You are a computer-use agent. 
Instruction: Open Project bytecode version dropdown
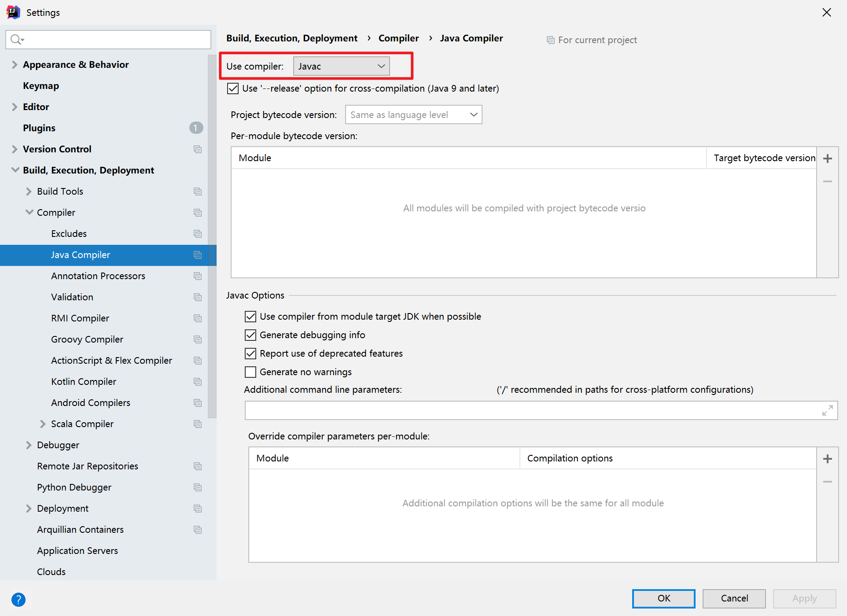pyautogui.click(x=413, y=115)
